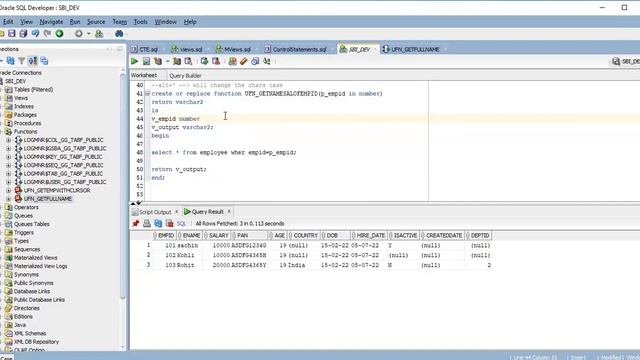Print the query result

pos(147,223)
